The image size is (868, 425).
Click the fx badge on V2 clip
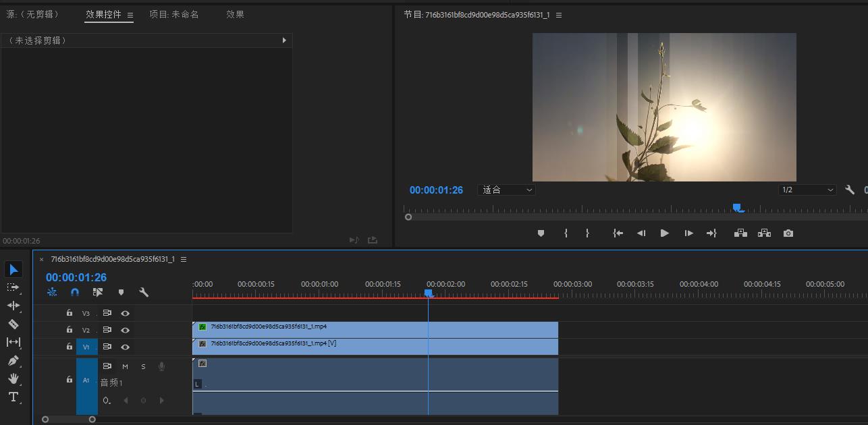(x=202, y=327)
